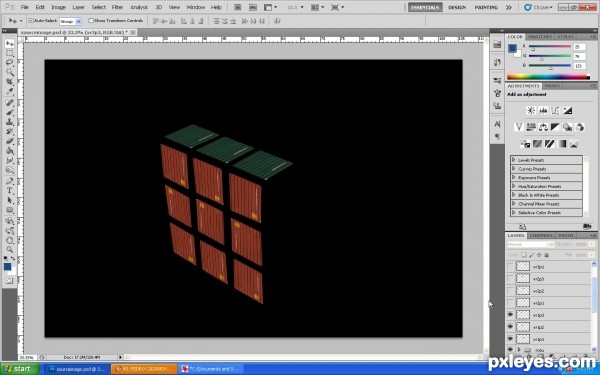Select the Lasso tool
This screenshot has width=600, height=375.
coord(10,62)
